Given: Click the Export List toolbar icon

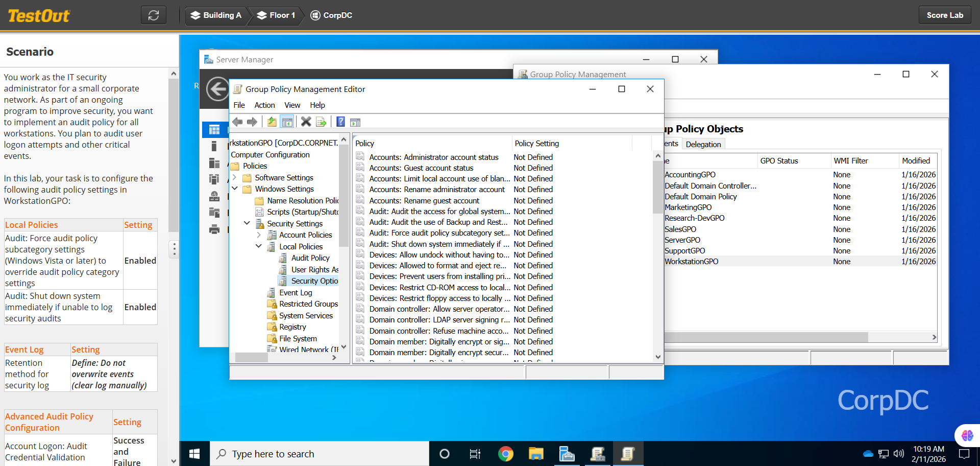Looking at the screenshot, I should (321, 122).
